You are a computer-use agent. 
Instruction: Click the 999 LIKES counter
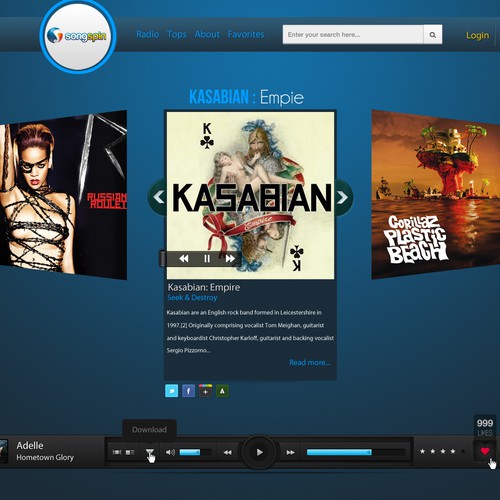pyautogui.click(x=485, y=427)
